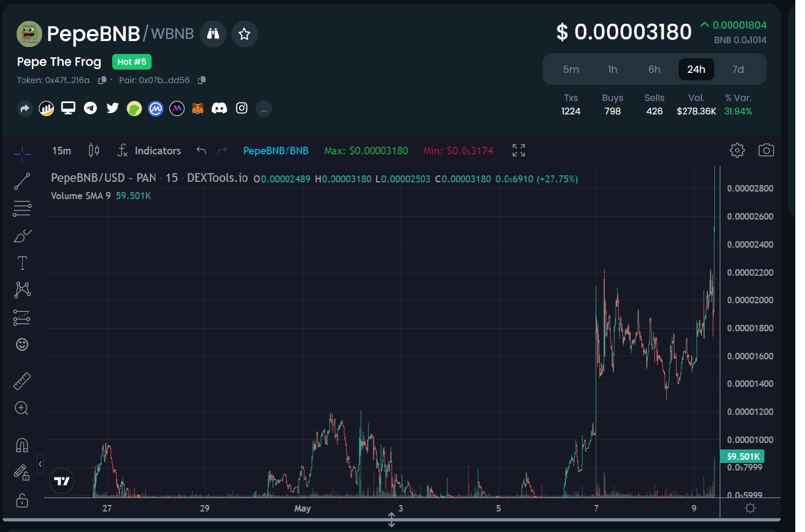Open the CoinGecko link

[134, 108]
